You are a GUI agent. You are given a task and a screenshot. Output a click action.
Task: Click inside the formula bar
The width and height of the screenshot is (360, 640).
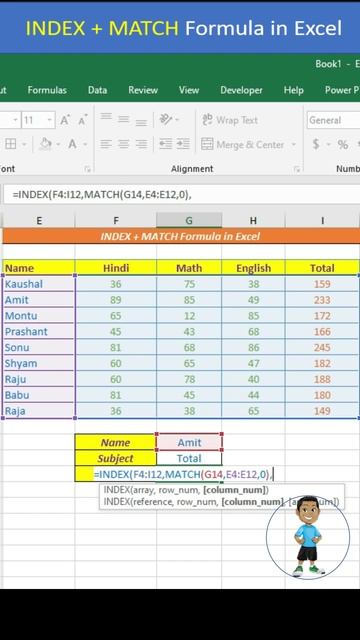coord(182,195)
